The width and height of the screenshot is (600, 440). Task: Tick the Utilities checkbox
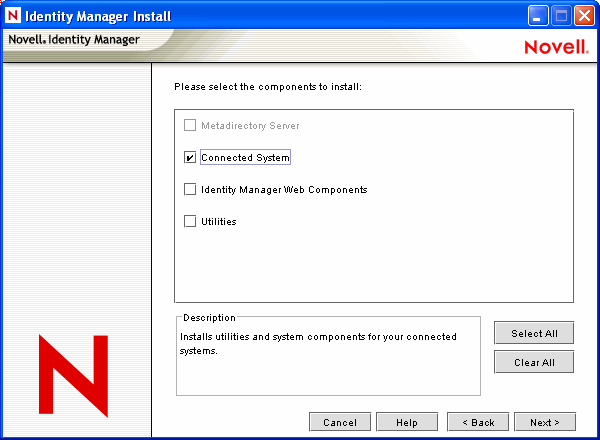point(190,222)
